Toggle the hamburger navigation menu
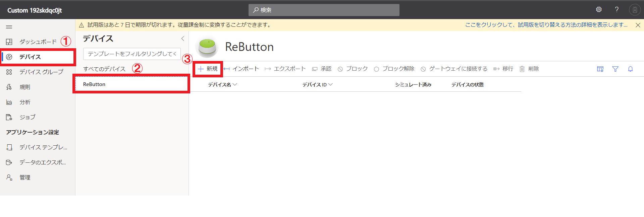 point(9,27)
